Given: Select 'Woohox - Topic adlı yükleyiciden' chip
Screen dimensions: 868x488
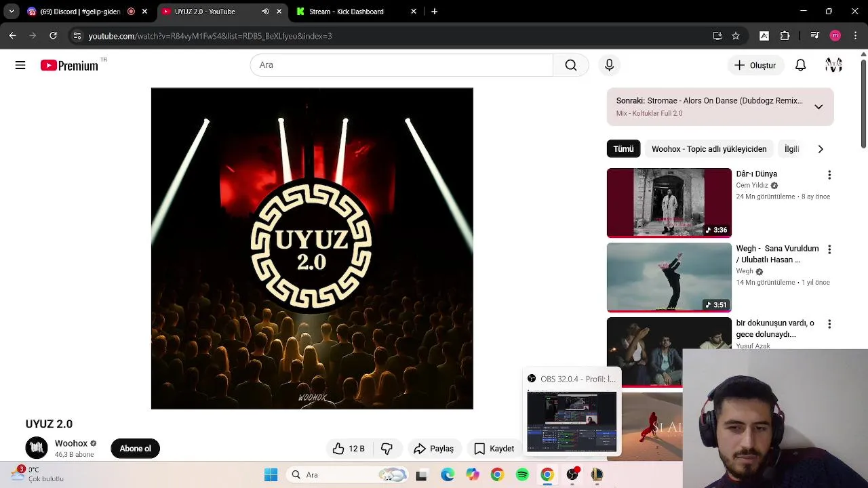Looking at the screenshot, I should click(x=709, y=149).
